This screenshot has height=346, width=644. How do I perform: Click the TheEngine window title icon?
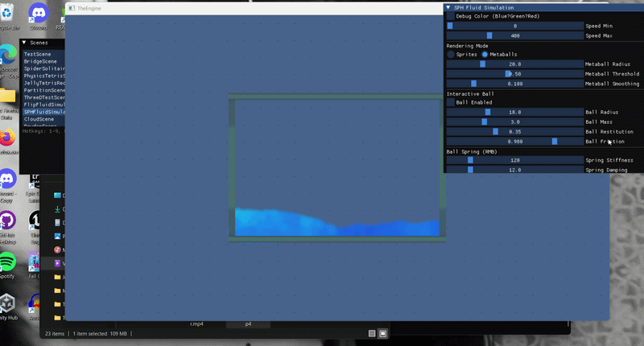71,7
